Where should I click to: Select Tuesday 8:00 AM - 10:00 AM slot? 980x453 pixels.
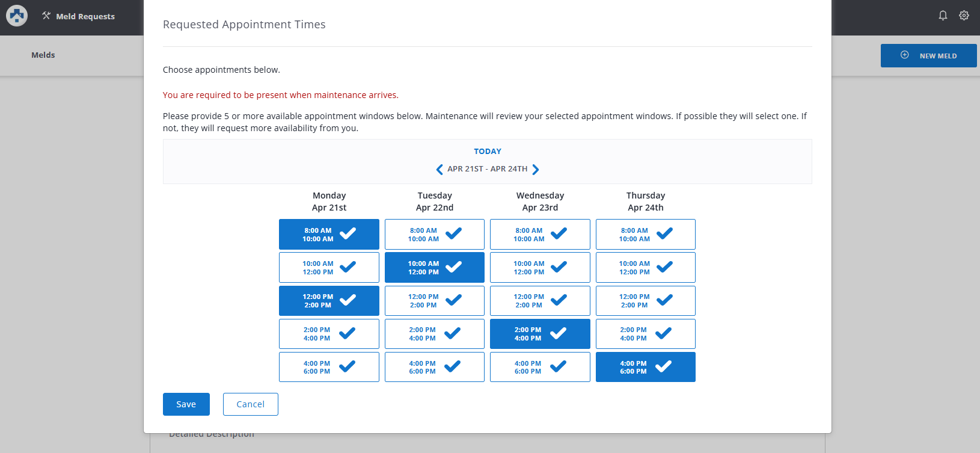434,235
